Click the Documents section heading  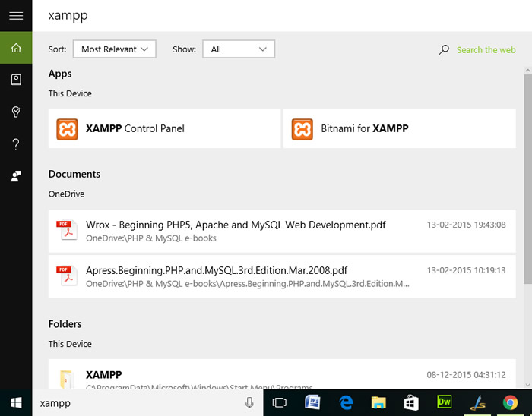coord(74,174)
